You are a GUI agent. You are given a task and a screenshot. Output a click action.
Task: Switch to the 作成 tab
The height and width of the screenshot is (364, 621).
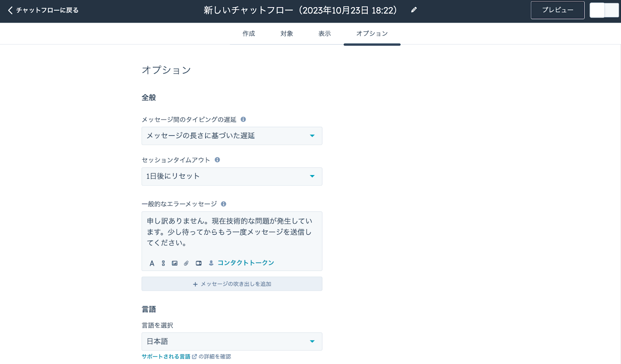coord(249,34)
